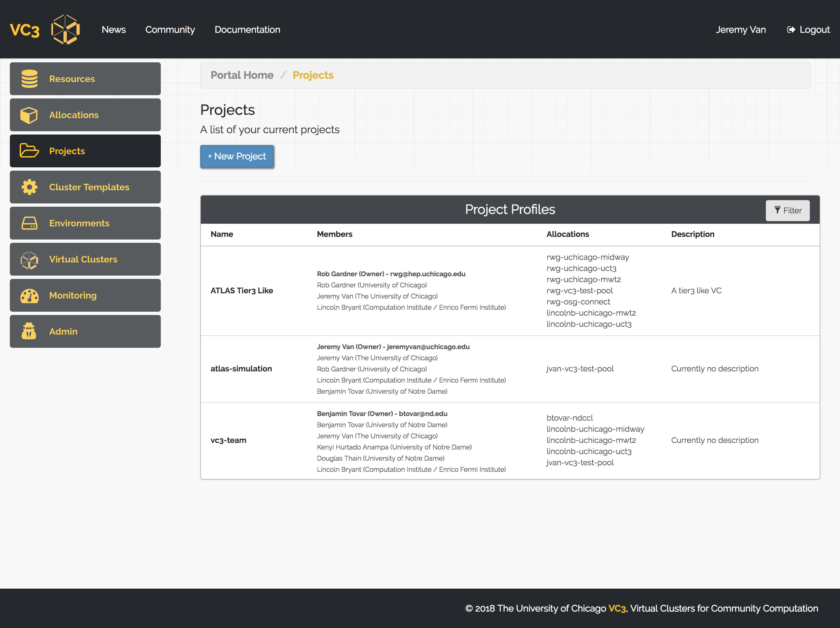Go to Allocations in the sidebar
Screen dimensions: 840x628
tap(85, 115)
